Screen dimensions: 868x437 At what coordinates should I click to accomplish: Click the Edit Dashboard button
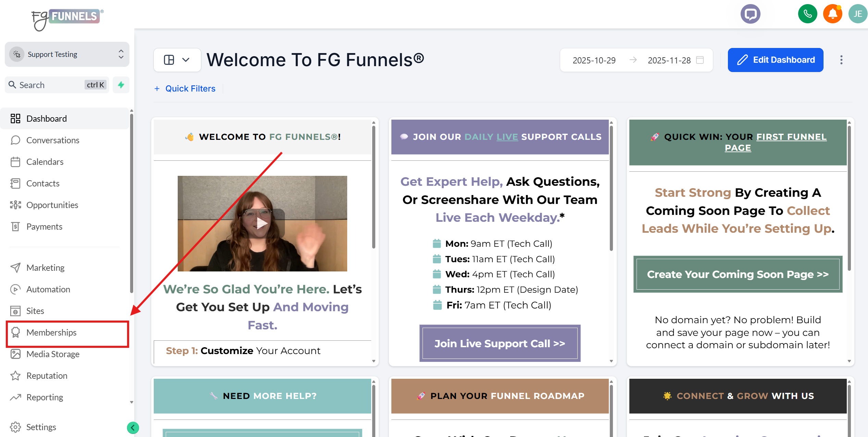[775, 60]
